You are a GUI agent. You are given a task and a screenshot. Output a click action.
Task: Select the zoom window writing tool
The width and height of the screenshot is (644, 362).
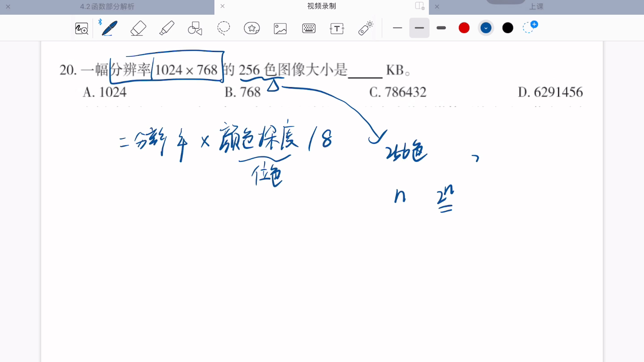point(81,29)
